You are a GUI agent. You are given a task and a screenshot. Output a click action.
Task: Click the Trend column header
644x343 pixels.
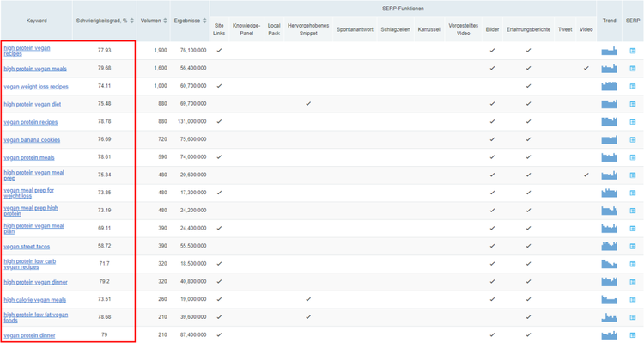point(609,21)
